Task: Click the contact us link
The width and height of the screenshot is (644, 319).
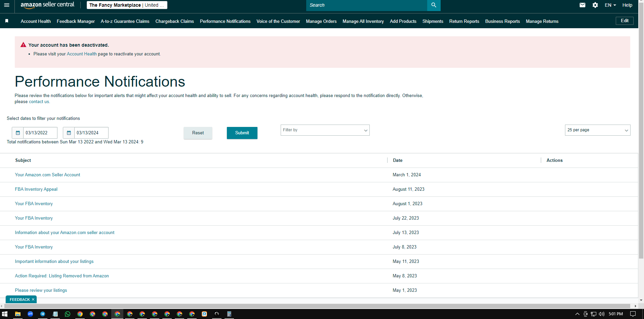Action: (x=39, y=102)
